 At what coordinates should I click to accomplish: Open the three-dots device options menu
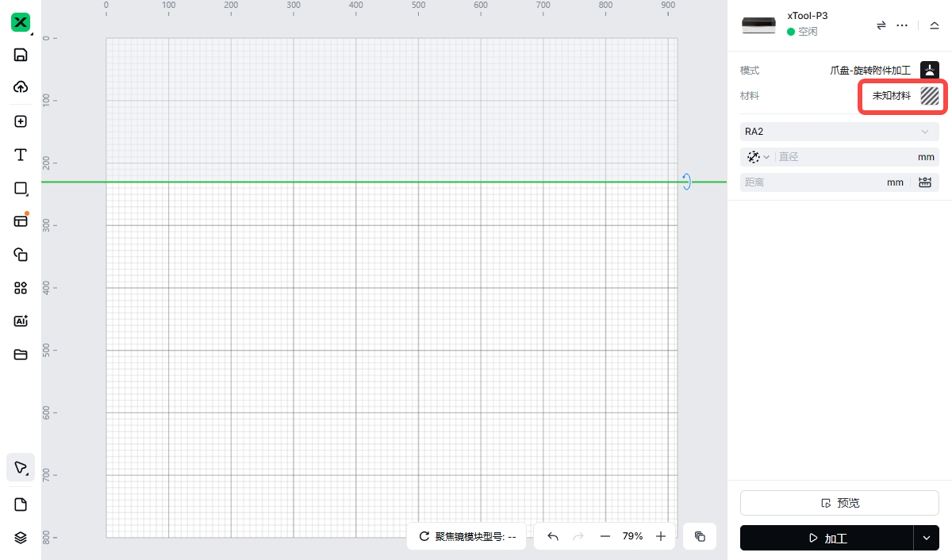[x=902, y=25]
